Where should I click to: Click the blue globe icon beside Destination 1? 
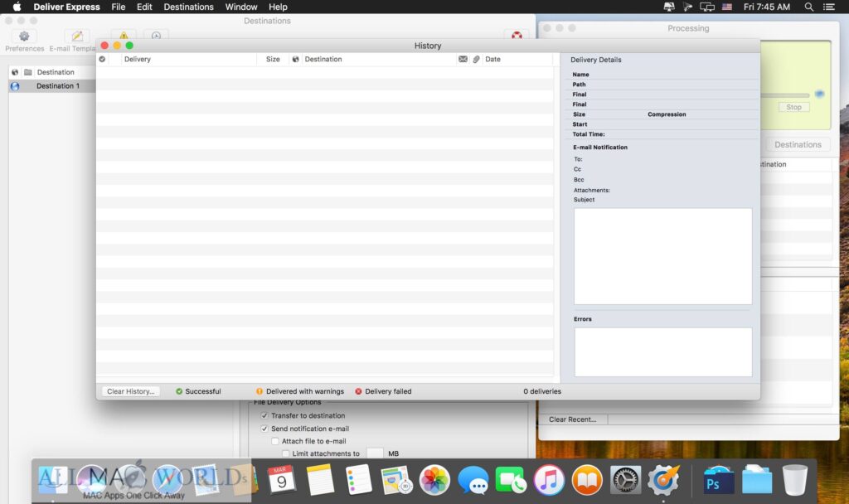[x=15, y=86]
